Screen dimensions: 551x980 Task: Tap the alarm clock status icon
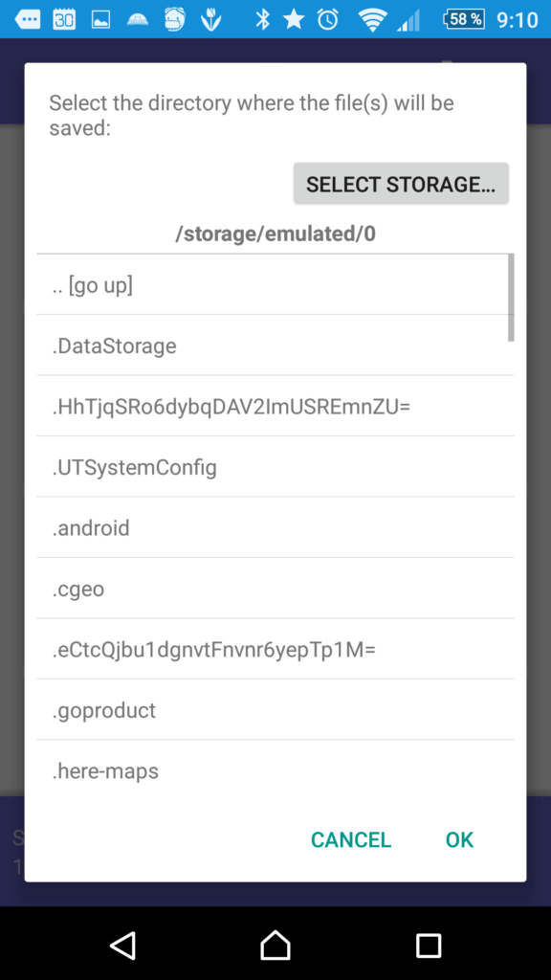click(x=328, y=20)
